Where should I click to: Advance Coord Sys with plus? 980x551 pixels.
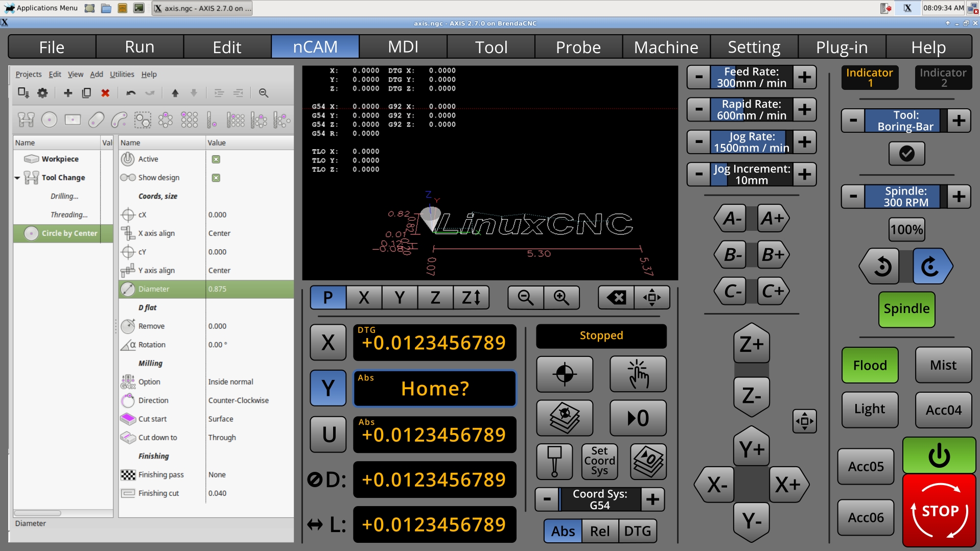pos(652,499)
